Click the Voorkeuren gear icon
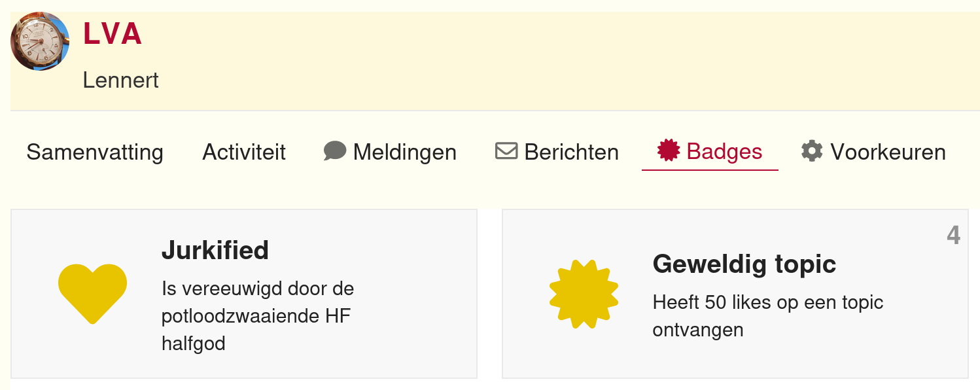The height and width of the screenshot is (390, 980). point(812,151)
